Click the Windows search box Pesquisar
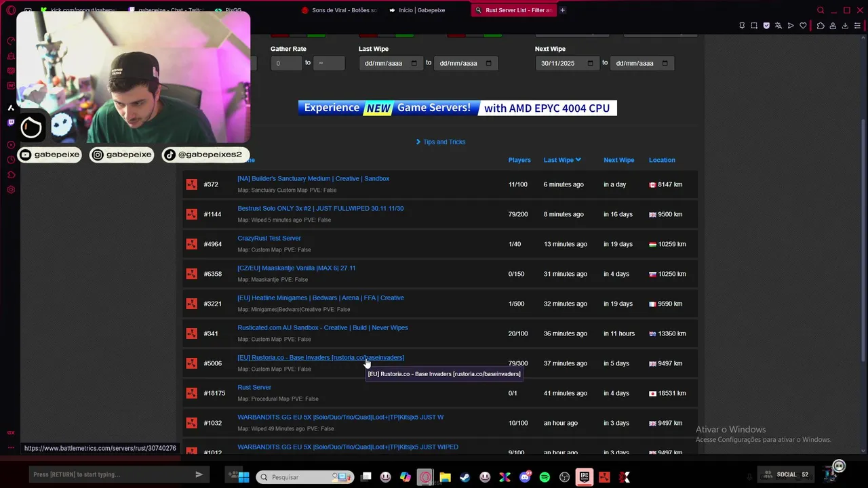 click(305, 477)
